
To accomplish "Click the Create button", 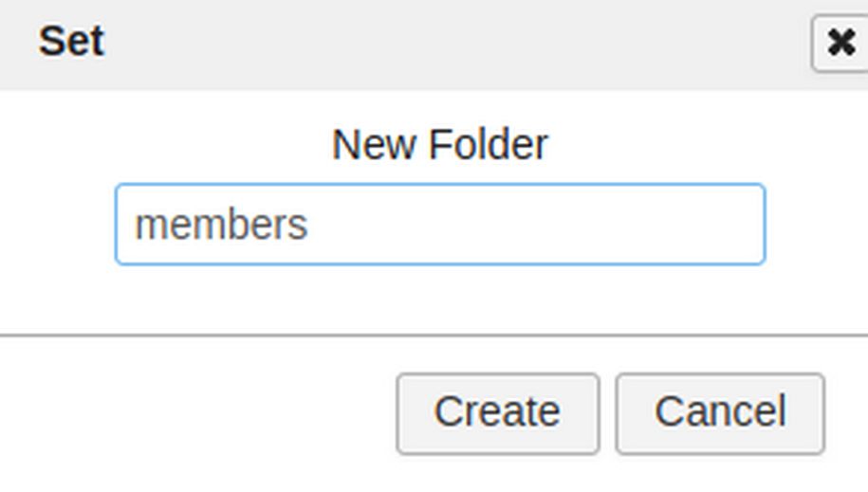I will coord(497,412).
